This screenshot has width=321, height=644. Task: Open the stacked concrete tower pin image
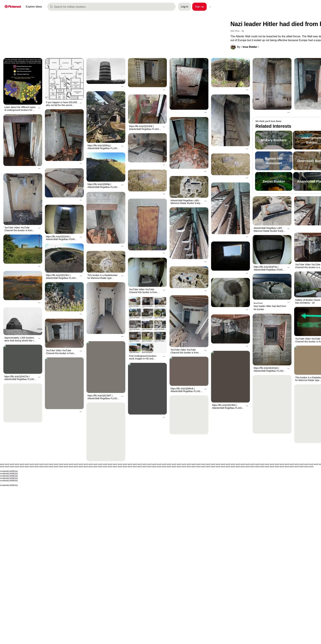pos(106,71)
